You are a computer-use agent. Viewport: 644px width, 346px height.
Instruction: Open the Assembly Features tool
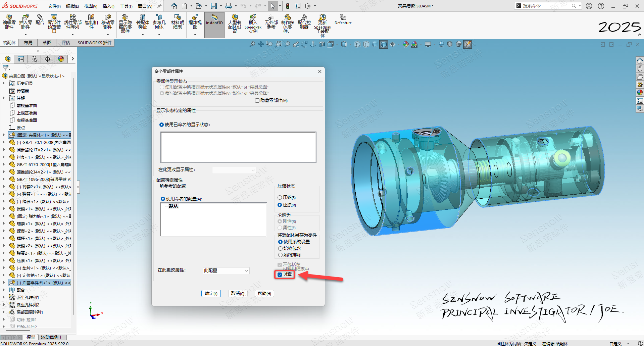143,21
